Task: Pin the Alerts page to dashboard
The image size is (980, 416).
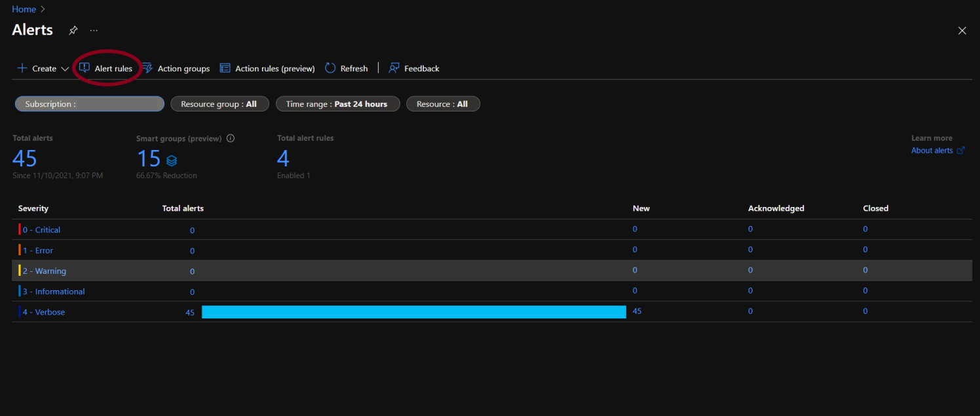Action: tap(73, 30)
